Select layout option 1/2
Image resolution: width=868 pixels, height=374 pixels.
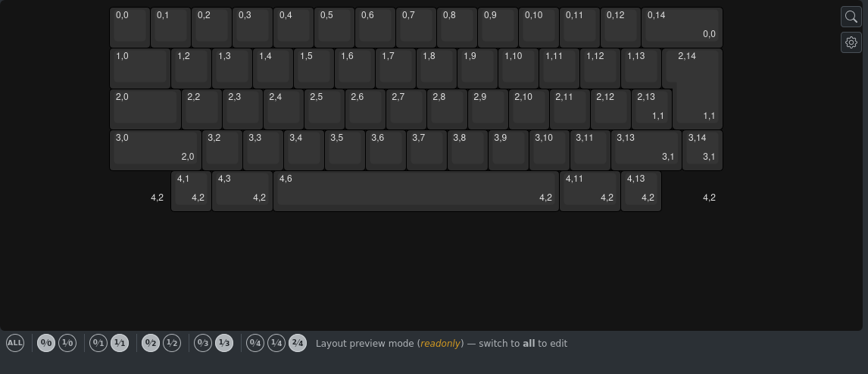coord(172,343)
